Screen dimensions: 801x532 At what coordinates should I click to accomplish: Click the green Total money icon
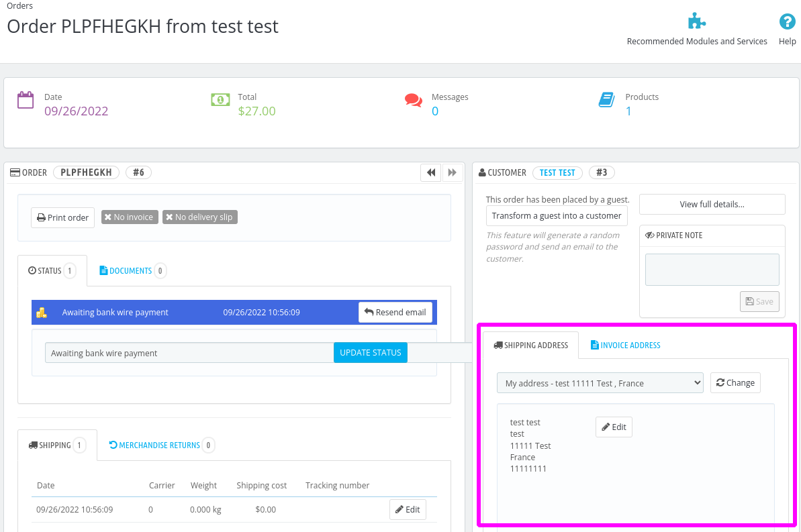pyautogui.click(x=220, y=99)
